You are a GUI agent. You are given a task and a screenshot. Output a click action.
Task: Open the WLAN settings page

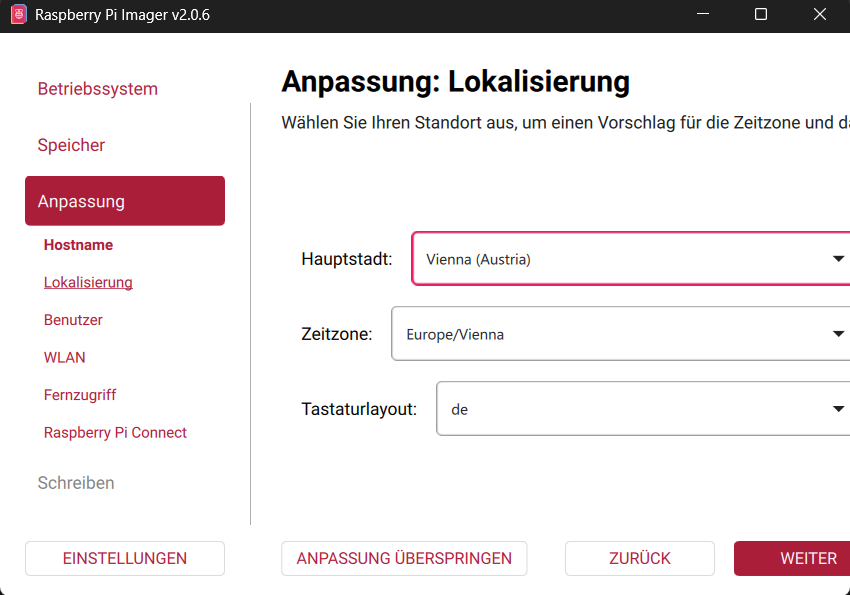click(64, 357)
